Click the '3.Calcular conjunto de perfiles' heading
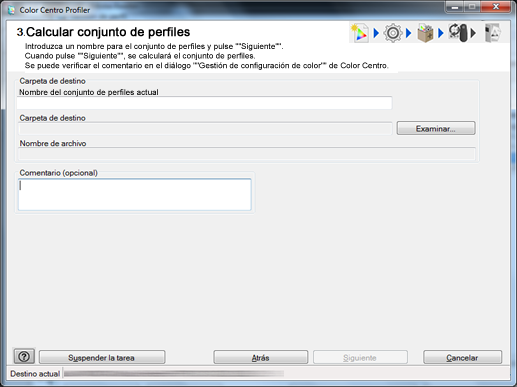Screen dimensions: 517x387 [x=103, y=32]
